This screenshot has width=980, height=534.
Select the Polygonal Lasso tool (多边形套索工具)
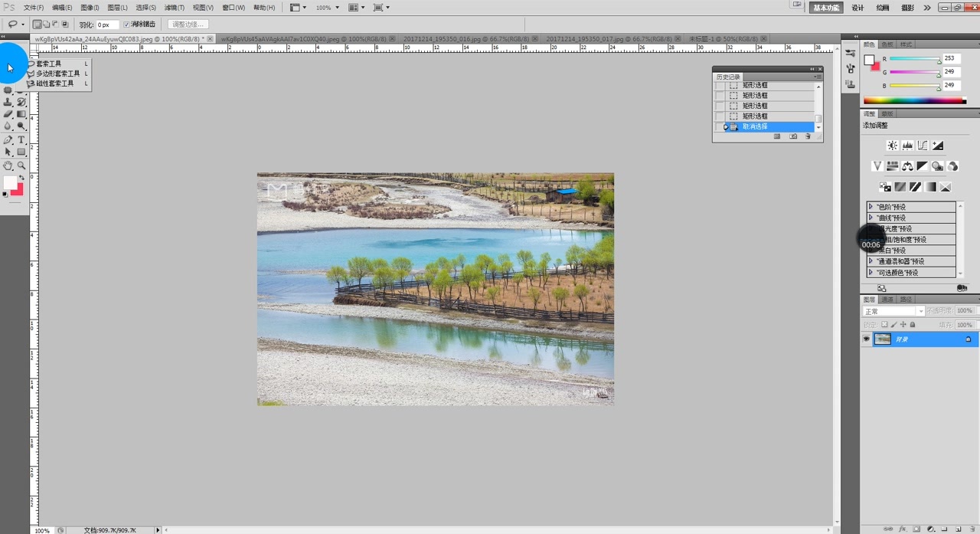59,74
